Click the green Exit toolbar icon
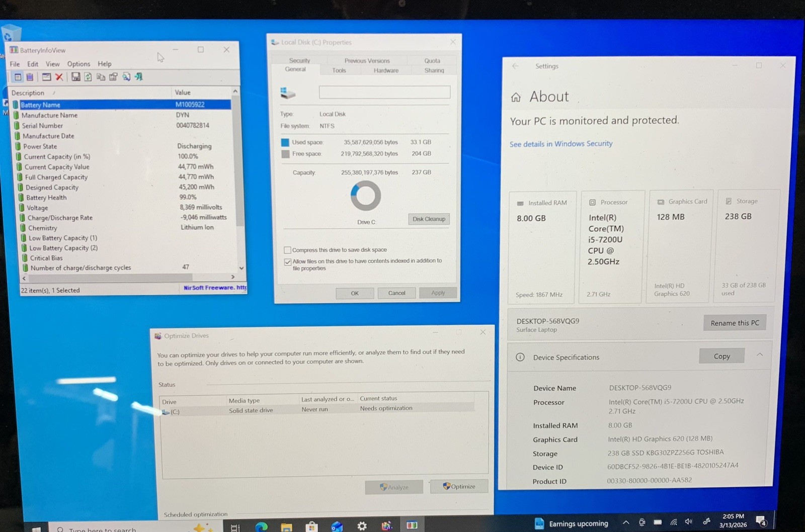The width and height of the screenshot is (805, 532). [139, 77]
